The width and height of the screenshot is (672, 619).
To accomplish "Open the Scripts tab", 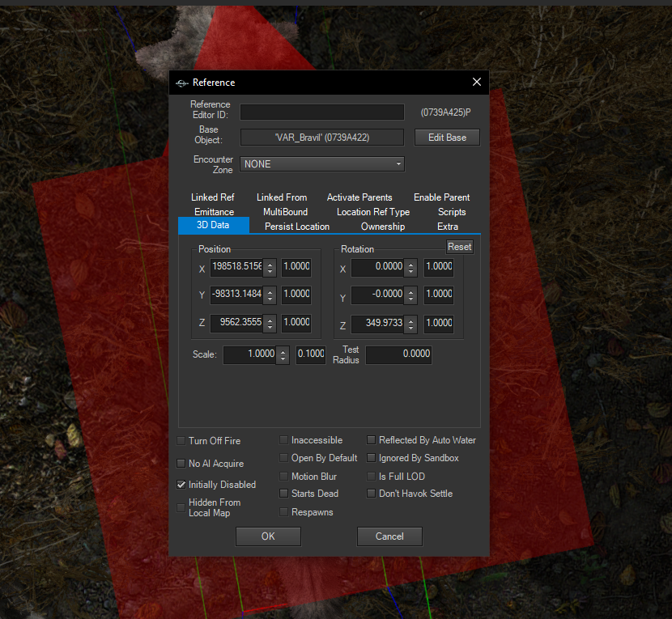I will point(452,212).
